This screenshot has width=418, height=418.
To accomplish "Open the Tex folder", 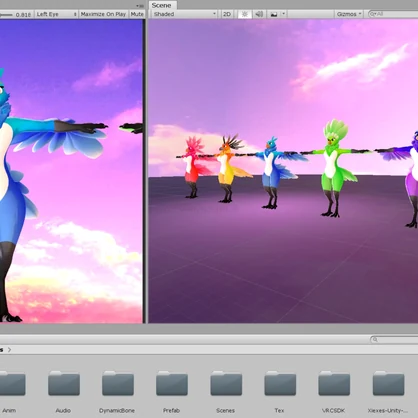I will click(280, 383).
